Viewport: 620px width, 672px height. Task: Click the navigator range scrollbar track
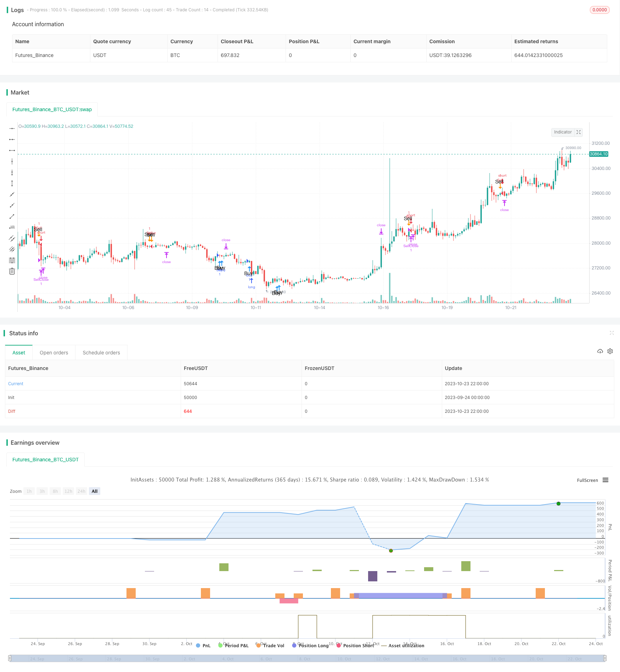[x=308, y=659]
